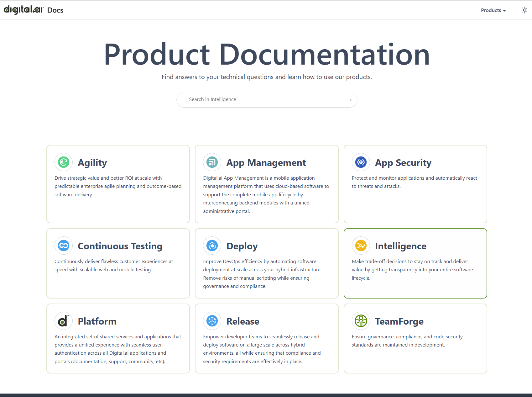Click 'Continuously deliver flawless customer experiences' text

point(114,266)
